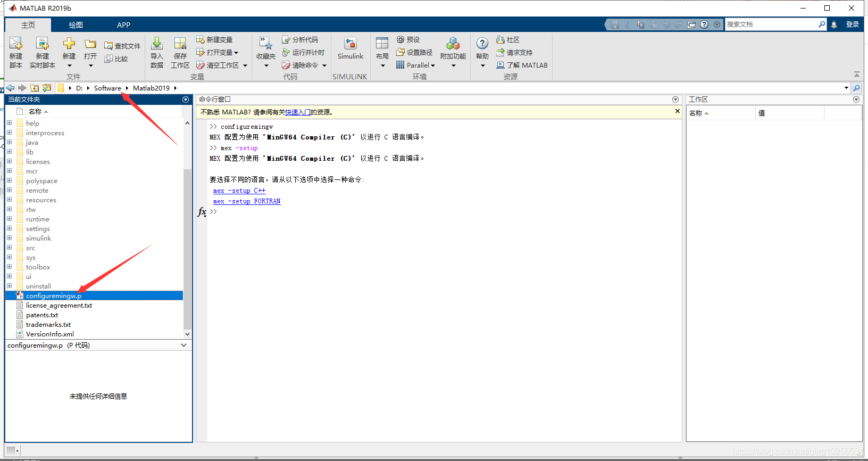Click in the 搜索文档 search field
868x461 pixels.
[771, 24]
